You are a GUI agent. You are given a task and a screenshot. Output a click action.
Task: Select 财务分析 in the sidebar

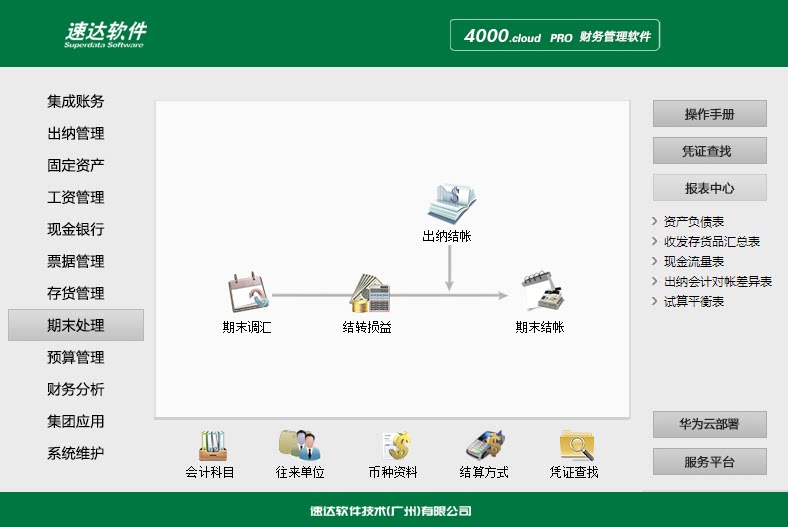point(75,389)
